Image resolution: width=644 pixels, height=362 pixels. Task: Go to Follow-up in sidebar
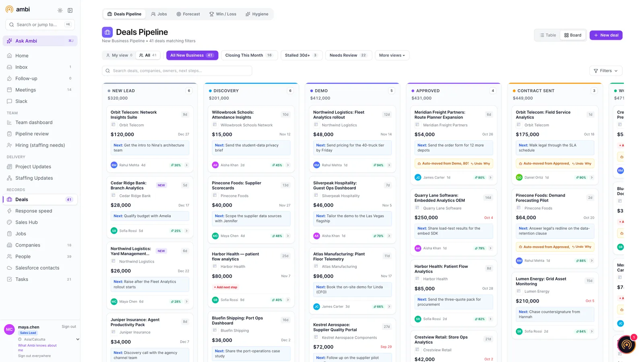coord(40,78)
